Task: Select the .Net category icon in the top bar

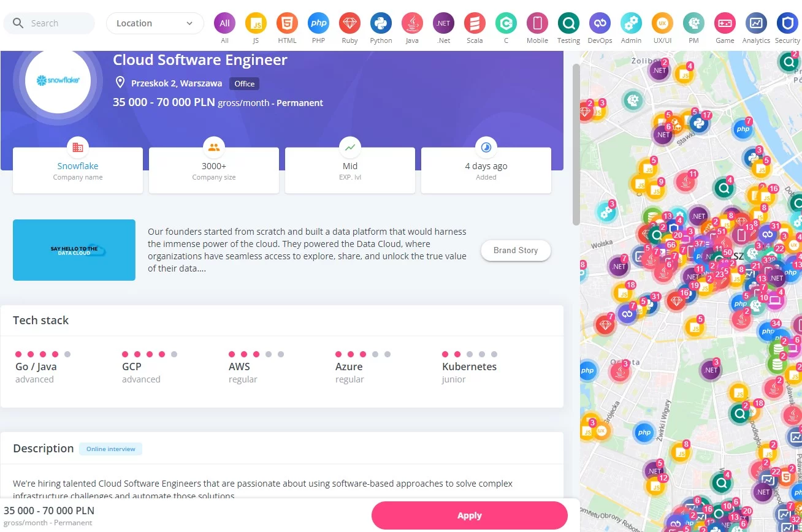Action: pyautogui.click(x=443, y=23)
